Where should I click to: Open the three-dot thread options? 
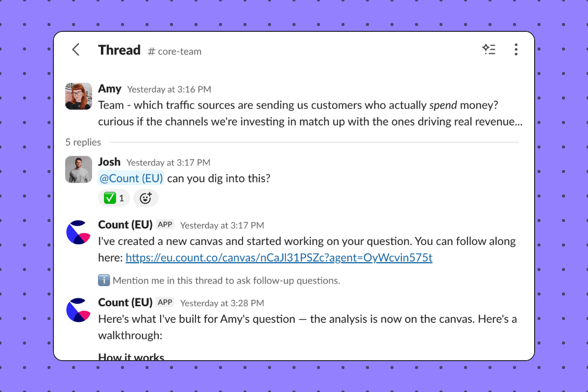(x=515, y=49)
